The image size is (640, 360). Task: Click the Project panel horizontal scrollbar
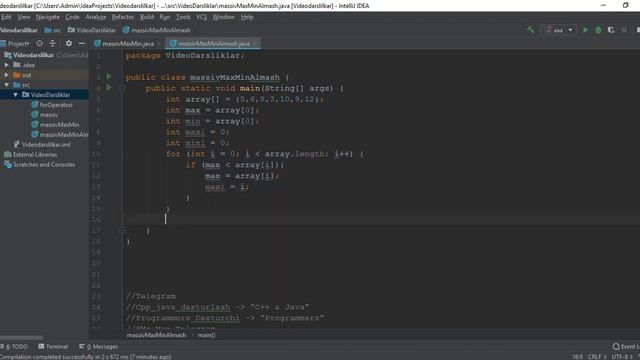click(22, 338)
